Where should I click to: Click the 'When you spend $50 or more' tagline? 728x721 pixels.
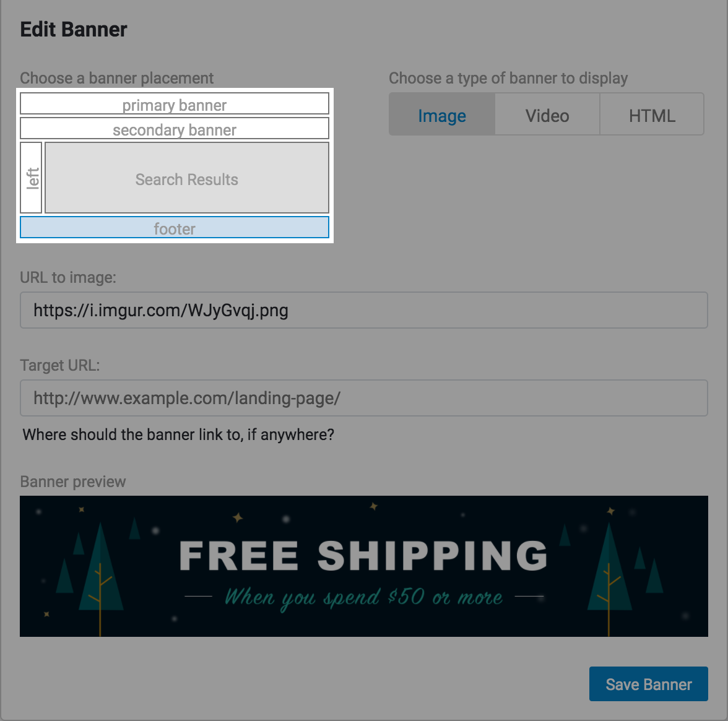tap(363, 597)
